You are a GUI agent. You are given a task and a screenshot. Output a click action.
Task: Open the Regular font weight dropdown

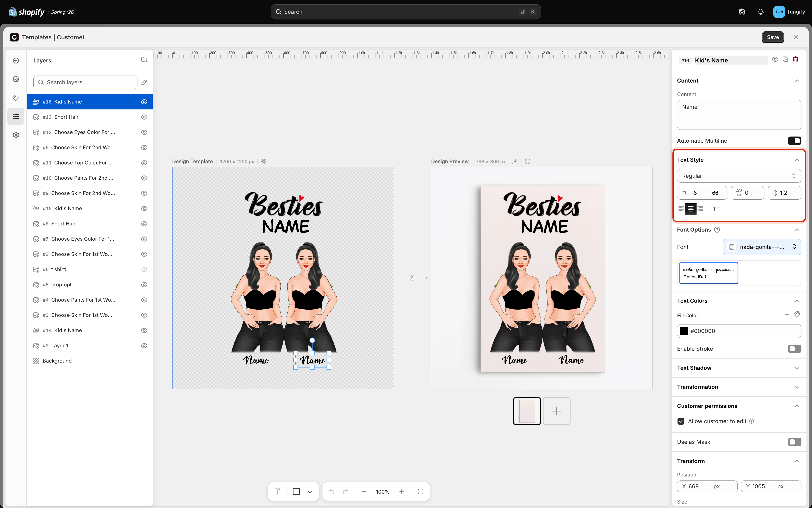(x=739, y=176)
